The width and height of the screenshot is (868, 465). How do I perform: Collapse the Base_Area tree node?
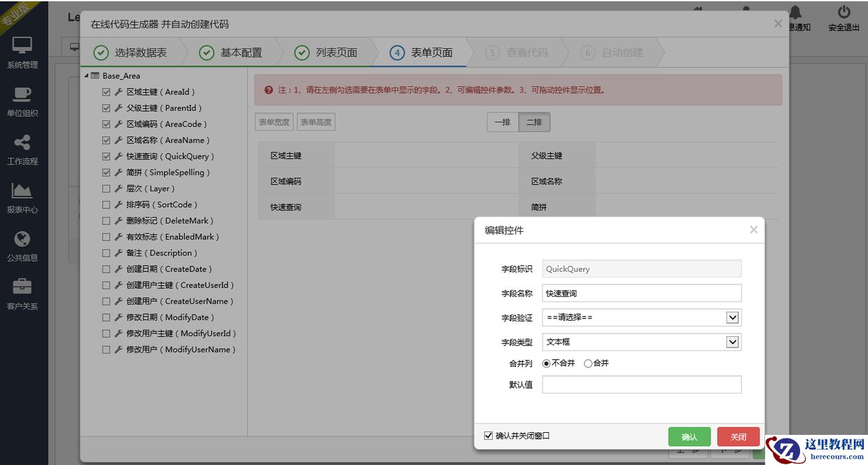[86, 76]
